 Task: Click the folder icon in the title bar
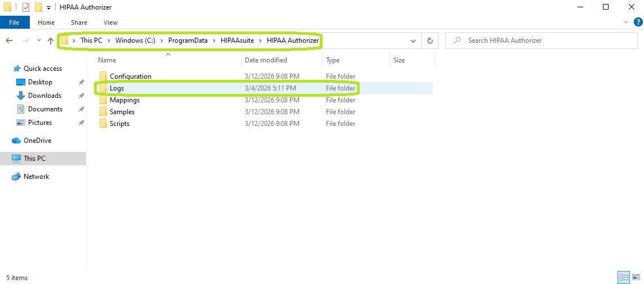click(7, 7)
